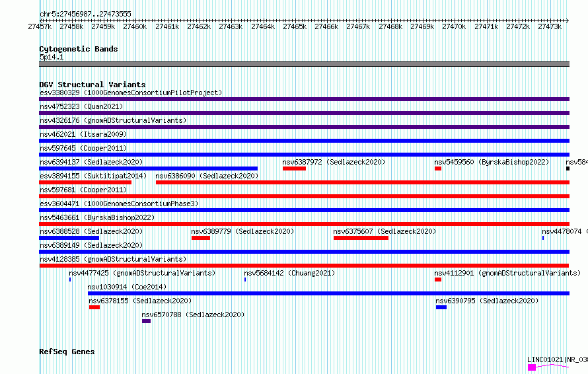Open nsv4326176 gnomADStructuralVariants label
The width and height of the screenshot is (588, 374).
113,120
